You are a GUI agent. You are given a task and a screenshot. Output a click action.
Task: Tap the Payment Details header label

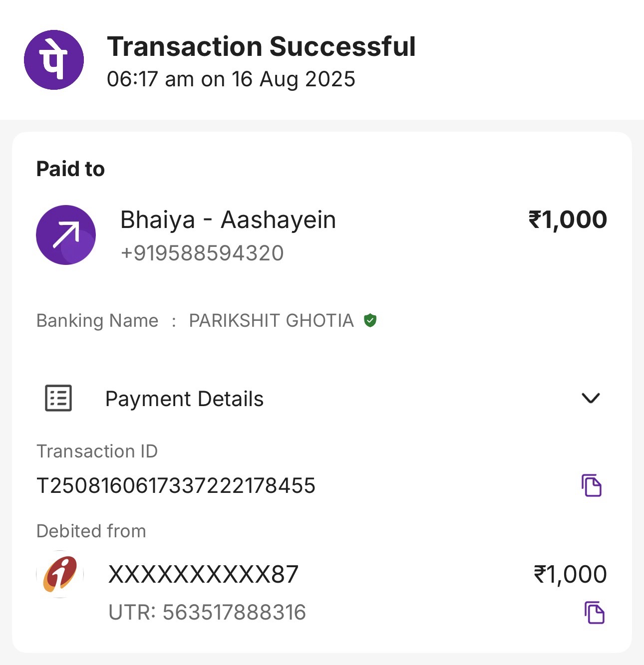pyautogui.click(x=184, y=399)
